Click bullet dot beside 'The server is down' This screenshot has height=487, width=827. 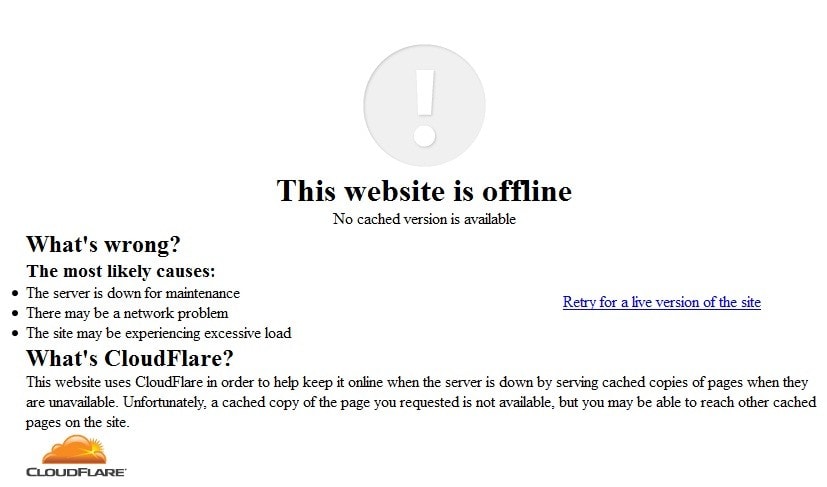point(15,294)
